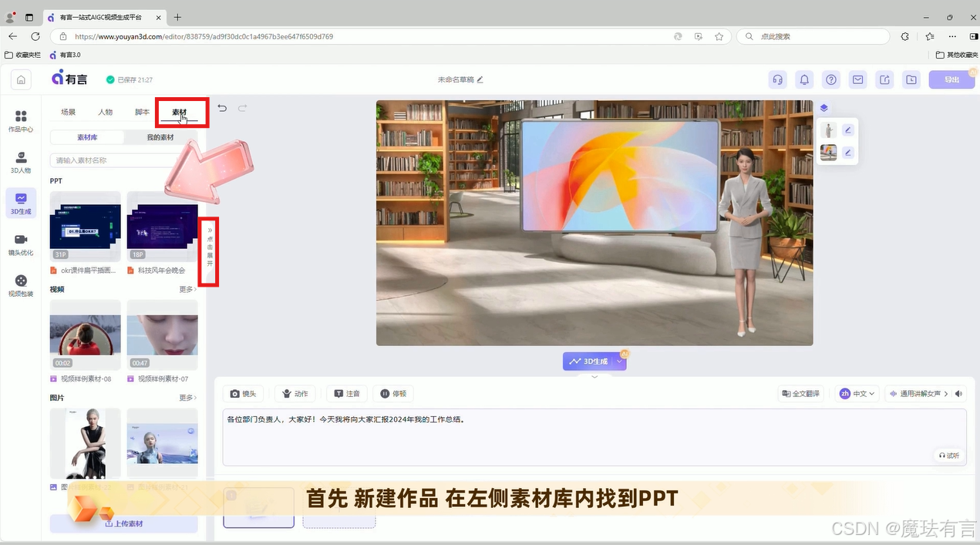Click the 试听 preview audio button
This screenshot has height=545, width=980.
(x=949, y=456)
